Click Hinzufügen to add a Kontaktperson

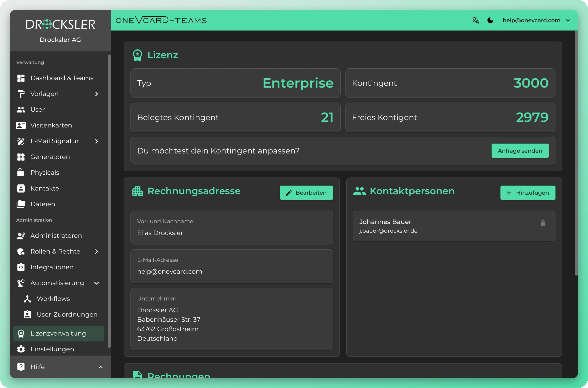pyautogui.click(x=528, y=193)
